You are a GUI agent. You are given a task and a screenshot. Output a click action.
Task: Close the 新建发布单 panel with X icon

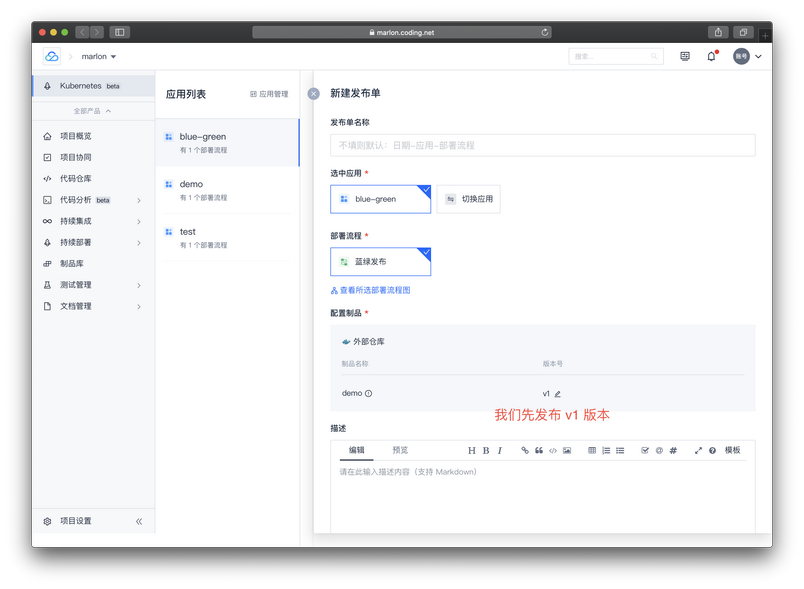coord(313,93)
